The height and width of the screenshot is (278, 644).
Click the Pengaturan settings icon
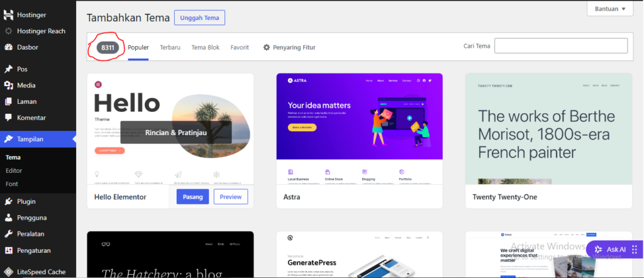[9, 250]
